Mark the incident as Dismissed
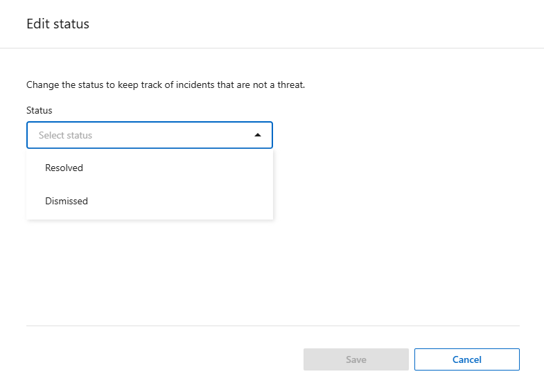 67,201
